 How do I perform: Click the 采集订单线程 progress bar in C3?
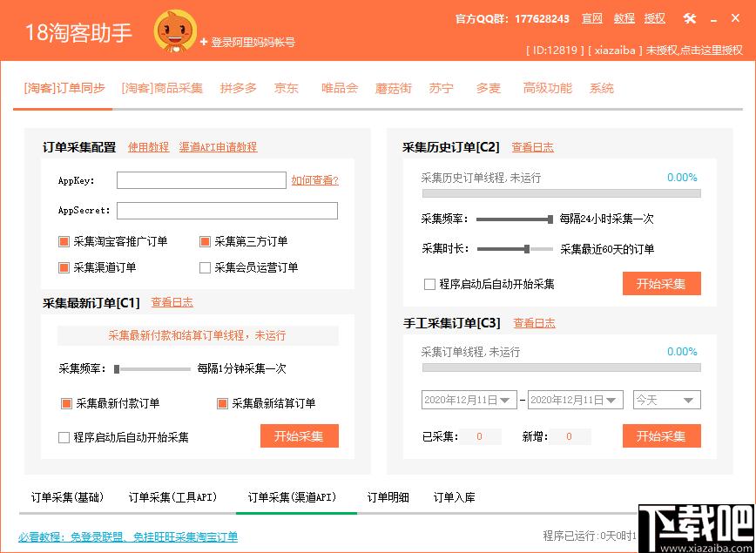click(x=562, y=368)
